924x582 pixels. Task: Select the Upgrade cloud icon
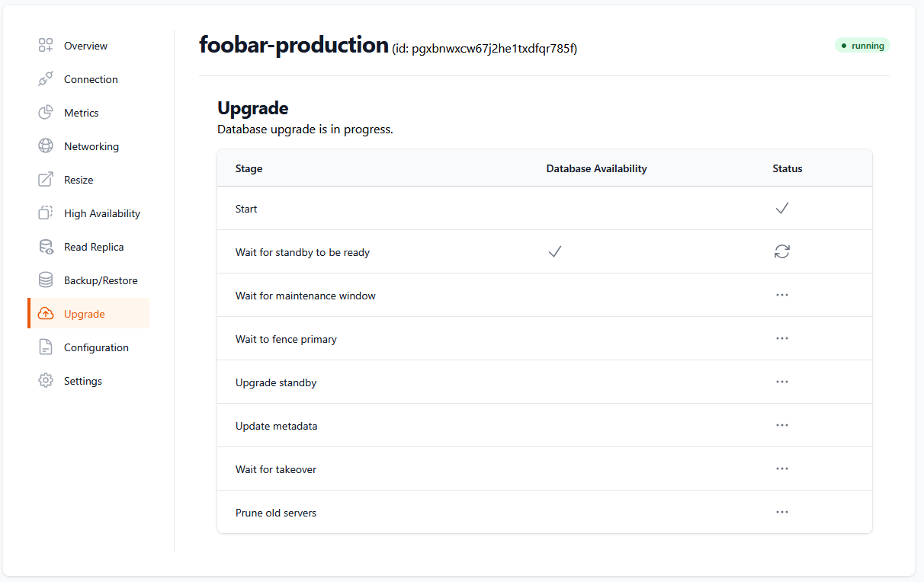pos(46,313)
